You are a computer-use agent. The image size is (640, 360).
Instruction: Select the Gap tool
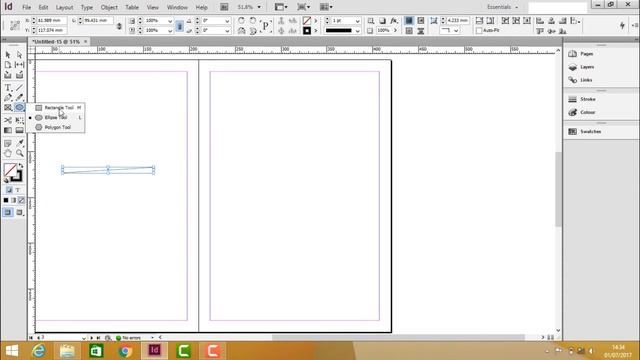(19, 65)
